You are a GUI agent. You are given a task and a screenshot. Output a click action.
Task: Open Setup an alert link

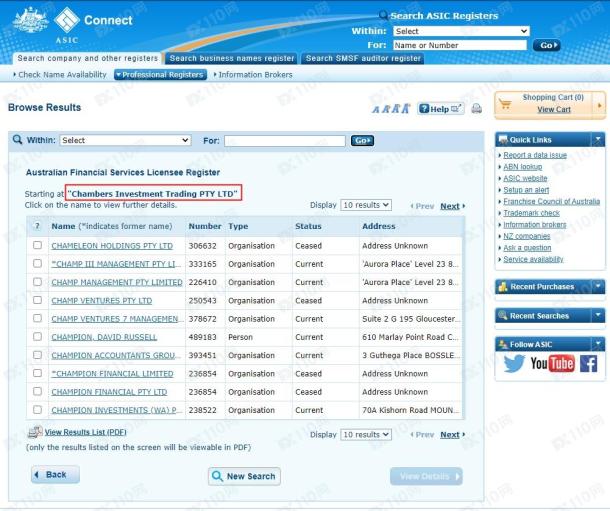point(526,189)
